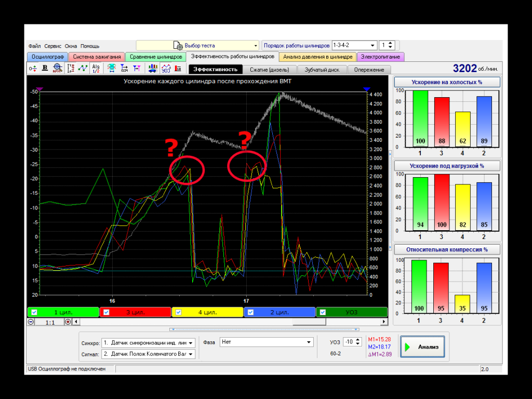Screen dimensions: 532x399
Task: Click the zero-level offset arrows icon
Action: coord(33,69)
